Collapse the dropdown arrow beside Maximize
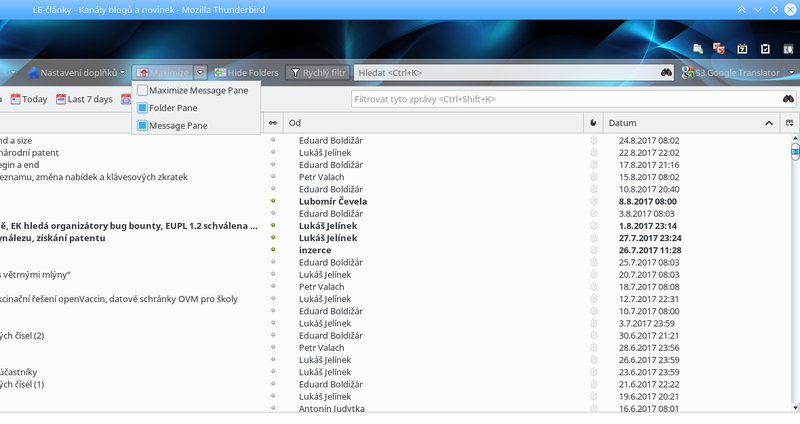The width and height of the screenshot is (800, 424). [x=201, y=72]
